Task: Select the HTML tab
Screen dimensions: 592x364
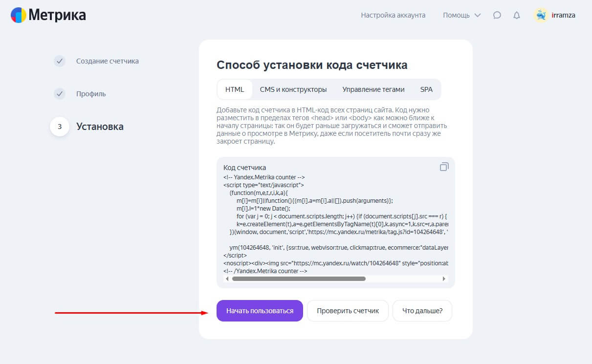Action: pyautogui.click(x=235, y=89)
